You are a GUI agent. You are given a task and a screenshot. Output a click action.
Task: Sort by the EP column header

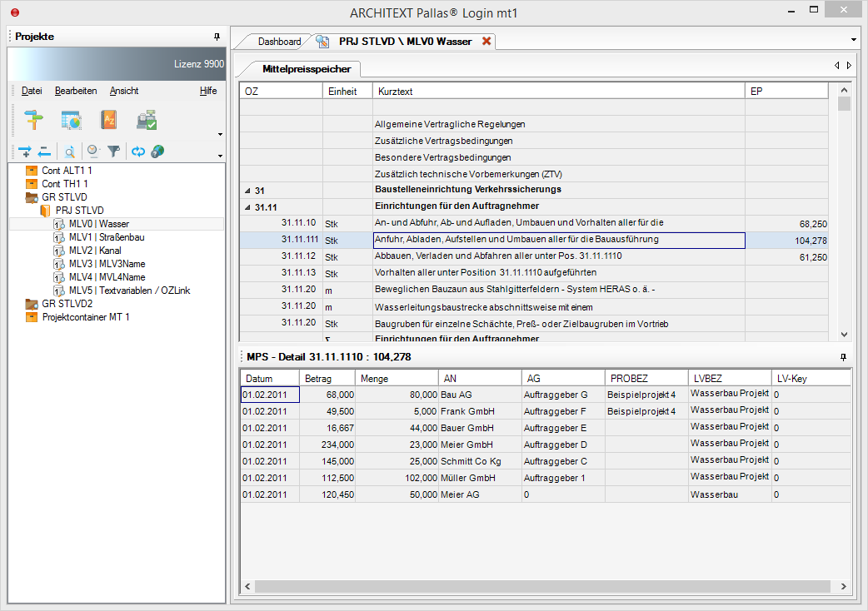click(x=786, y=92)
